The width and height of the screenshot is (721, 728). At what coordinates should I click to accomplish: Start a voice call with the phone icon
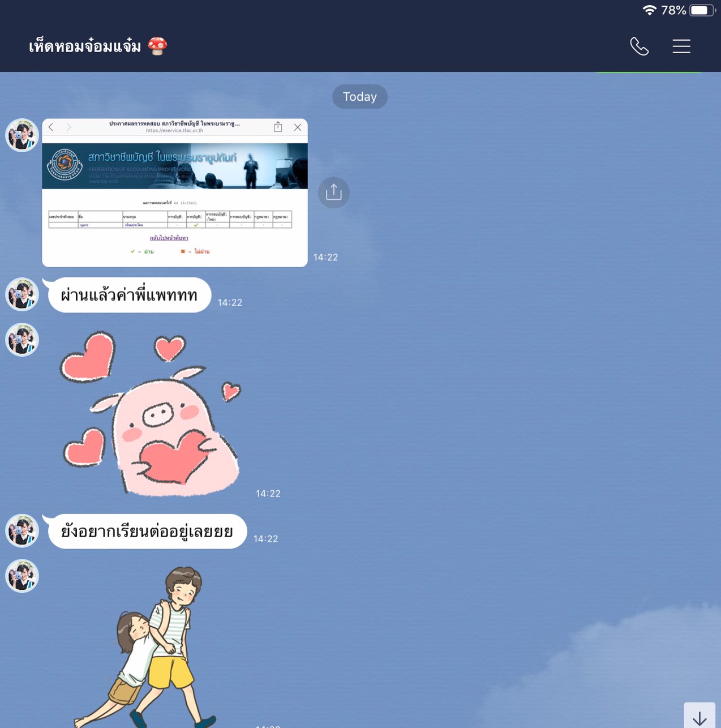(639, 46)
